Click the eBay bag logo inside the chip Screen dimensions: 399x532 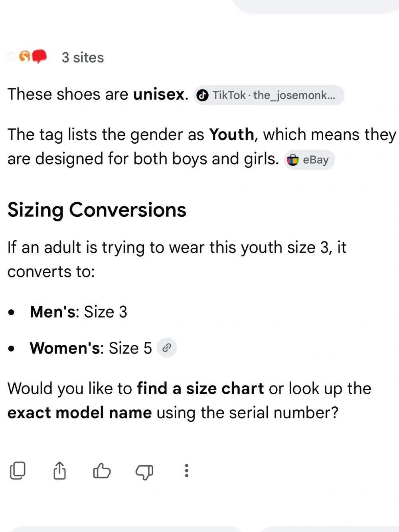[x=293, y=160]
